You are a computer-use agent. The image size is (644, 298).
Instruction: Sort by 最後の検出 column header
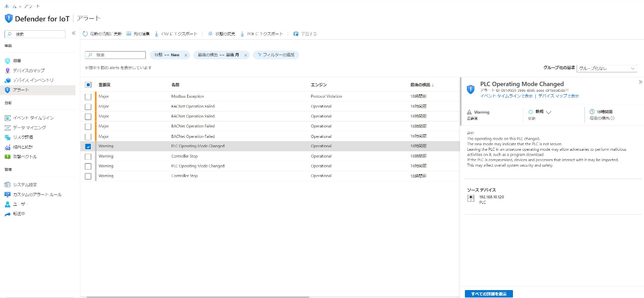(x=422, y=85)
